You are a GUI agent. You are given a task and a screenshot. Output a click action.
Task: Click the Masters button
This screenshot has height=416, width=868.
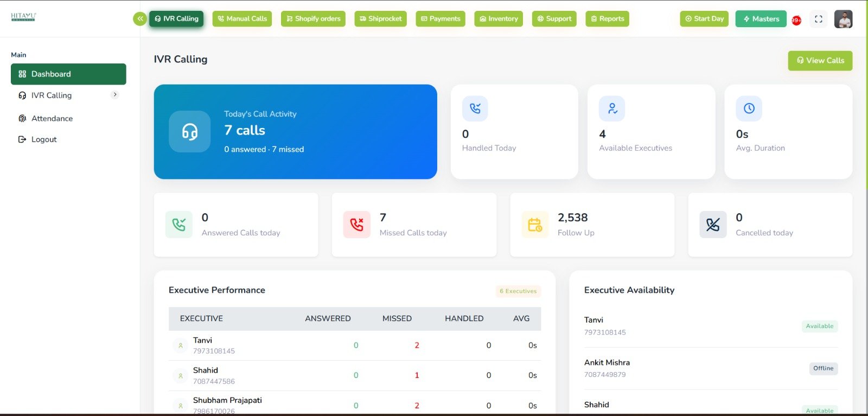761,19
